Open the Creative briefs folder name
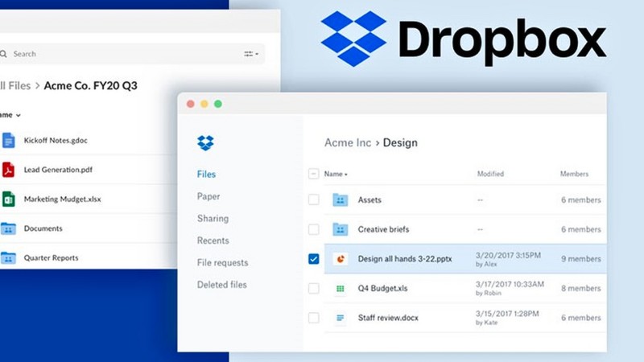Viewport: 644px width, 362px height. pyautogui.click(x=383, y=229)
